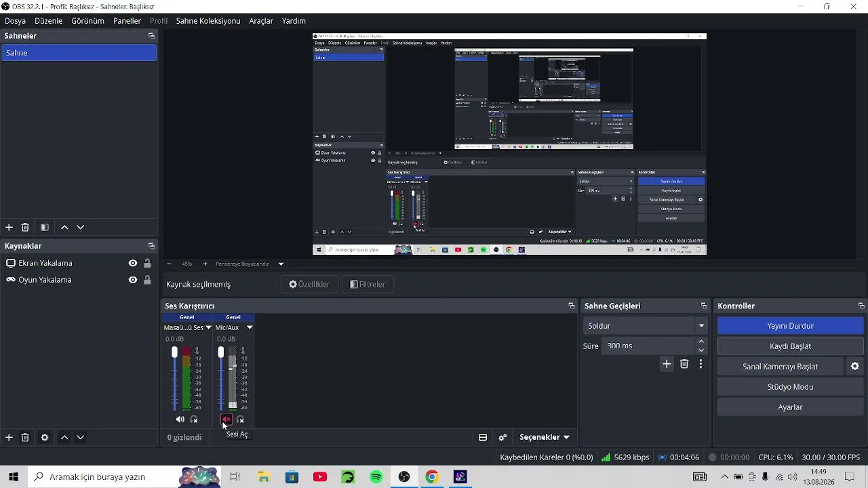
Task: Hide the Ekran Yakalama source
Action: 133,264
